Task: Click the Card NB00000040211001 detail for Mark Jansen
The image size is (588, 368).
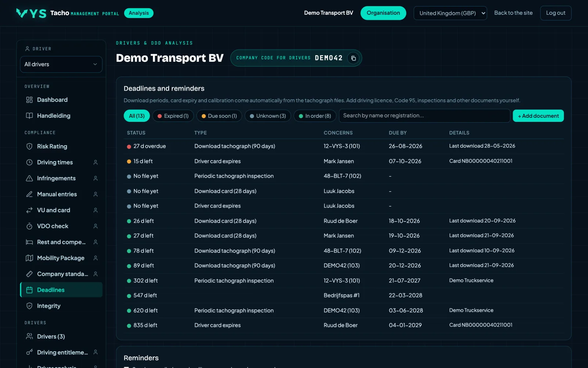Action: (481, 161)
